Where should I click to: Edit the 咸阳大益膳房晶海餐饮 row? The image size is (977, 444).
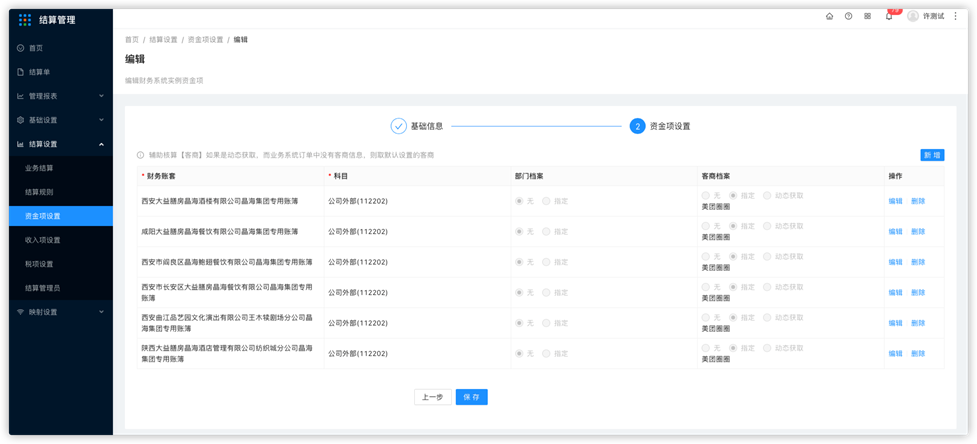tap(895, 232)
